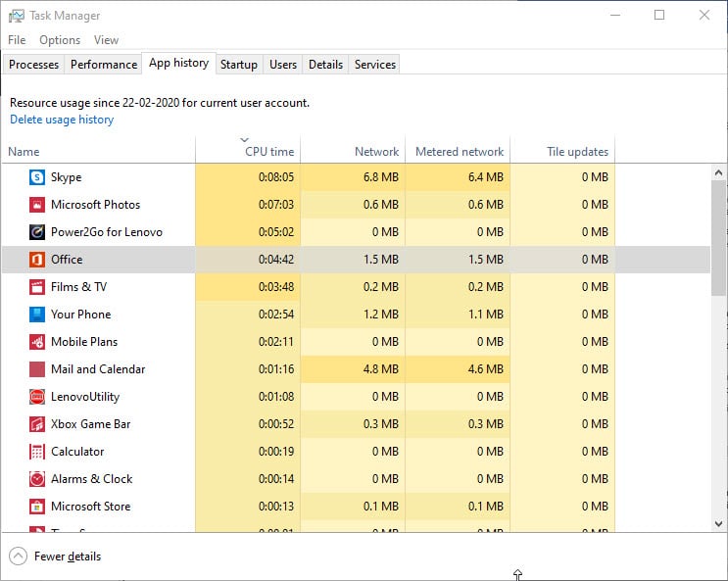Select the Office row name
The width and height of the screenshot is (728, 581).
(67, 260)
